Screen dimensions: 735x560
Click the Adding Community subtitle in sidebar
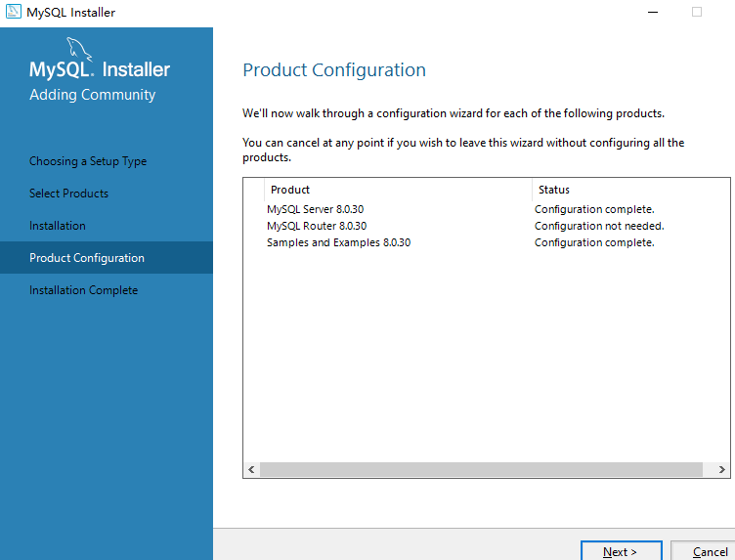(x=92, y=95)
